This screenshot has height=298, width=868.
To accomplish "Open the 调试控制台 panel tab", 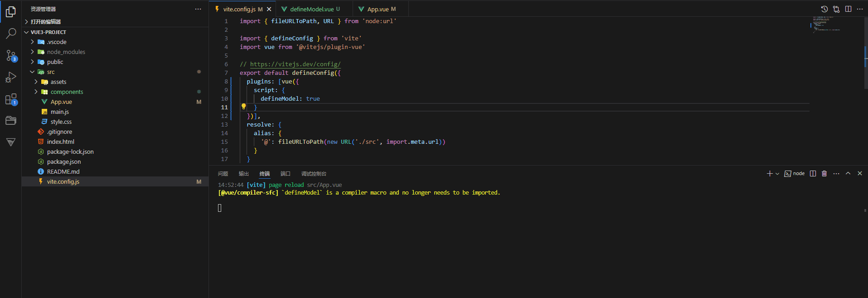I will pyautogui.click(x=314, y=174).
